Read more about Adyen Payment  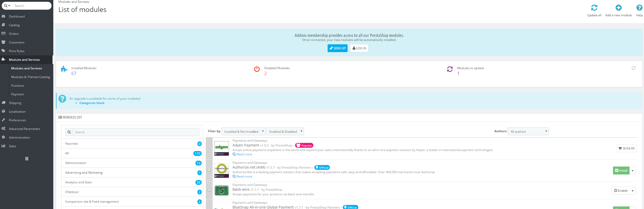click(x=242, y=154)
